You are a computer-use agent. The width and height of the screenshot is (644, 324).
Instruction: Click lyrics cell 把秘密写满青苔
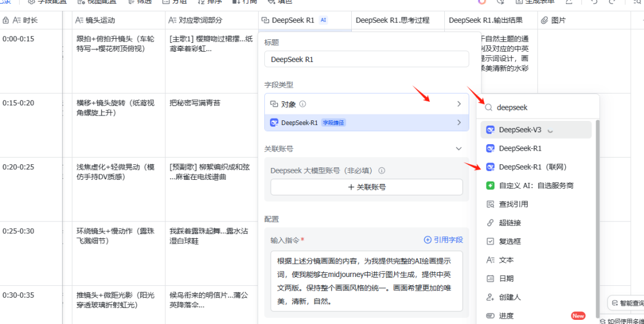click(x=212, y=125)
